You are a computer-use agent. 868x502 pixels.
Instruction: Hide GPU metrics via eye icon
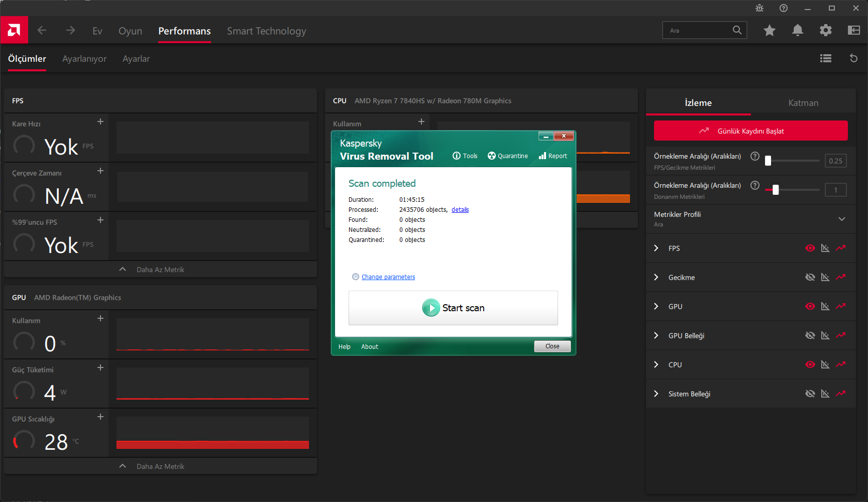(810, 306)
